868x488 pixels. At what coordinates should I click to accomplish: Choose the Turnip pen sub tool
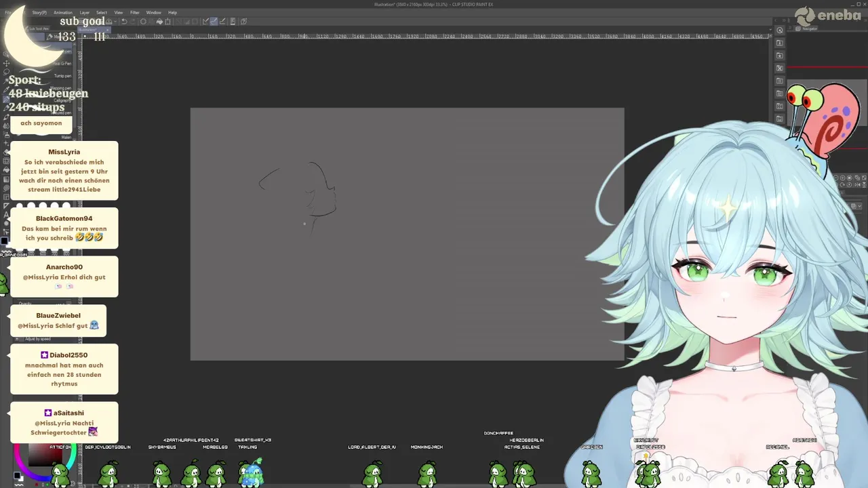click(x=63, y=76)
